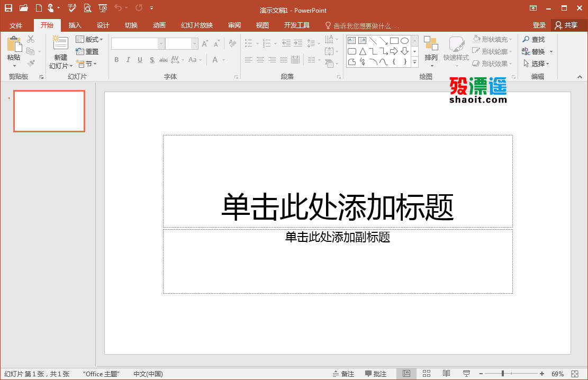
Task: Open Quick Styles (快速样式) menu
Action: pyautogui.click(x=456, y=51)
